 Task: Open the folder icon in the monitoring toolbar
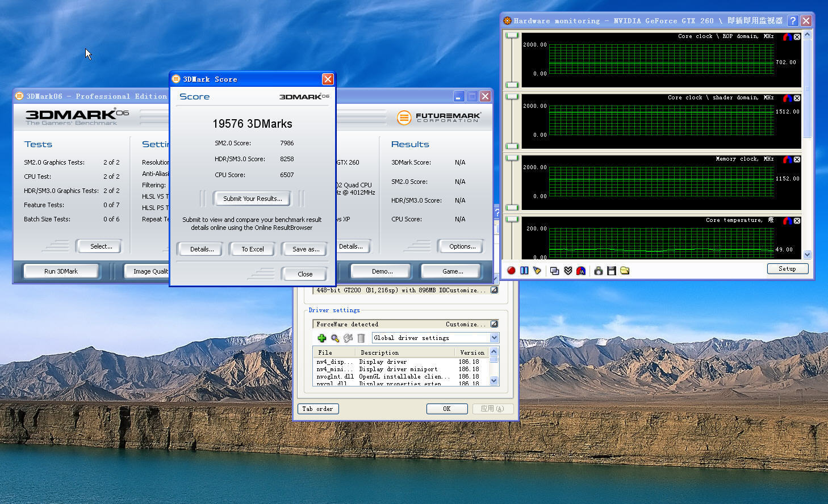click(625, 271)
